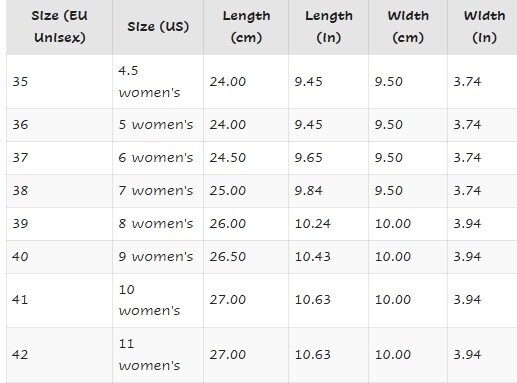
Task: Select the Length (cm) header cell
Action: coord(246,27)
